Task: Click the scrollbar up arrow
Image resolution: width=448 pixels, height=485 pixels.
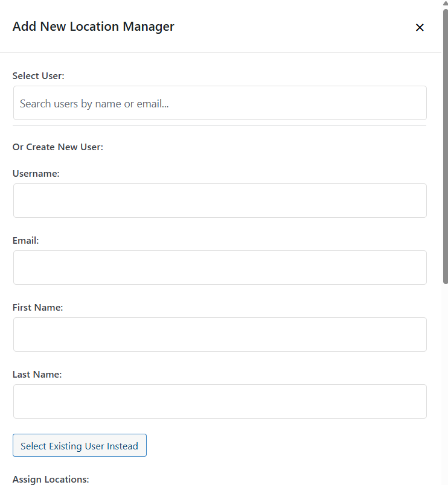Action: tap(445, 4)
